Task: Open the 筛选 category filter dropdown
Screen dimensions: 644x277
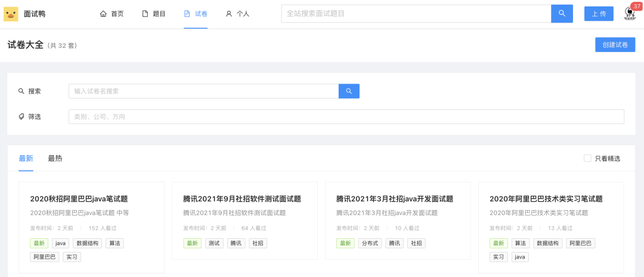Action: (346, 116)
